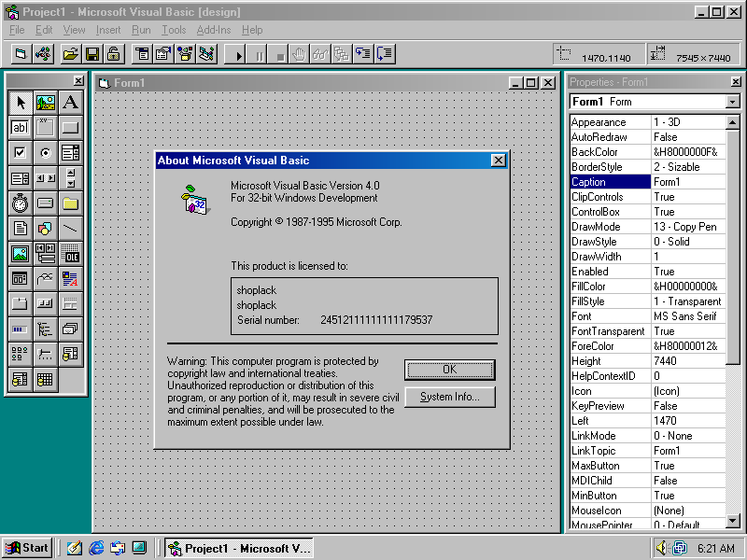747x560 pixels.
Task: Pick the DriveListBox control tool
Action: (45, 203)
